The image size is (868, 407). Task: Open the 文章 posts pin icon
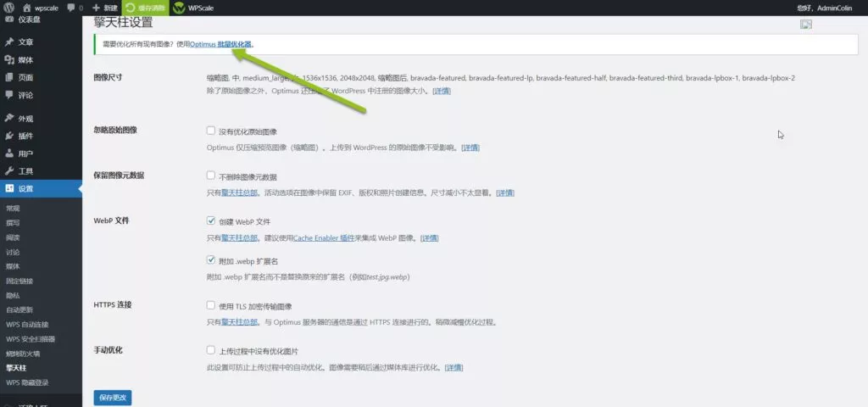pos(8,42)
